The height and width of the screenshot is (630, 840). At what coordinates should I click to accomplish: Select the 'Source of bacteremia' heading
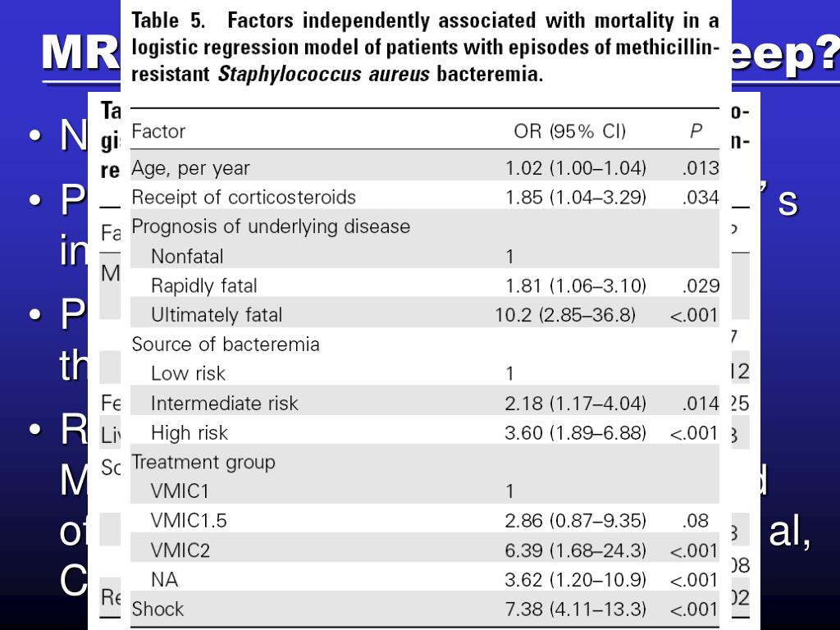226,345
